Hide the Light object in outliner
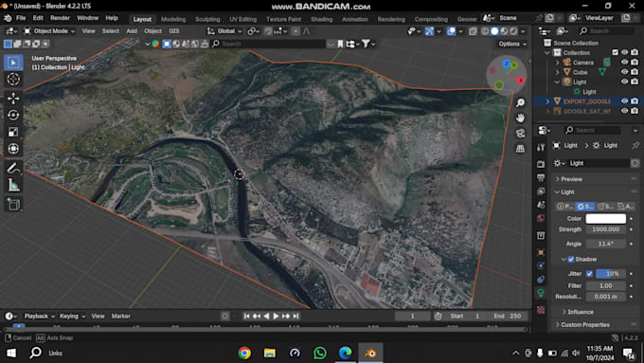 [625, 82]
